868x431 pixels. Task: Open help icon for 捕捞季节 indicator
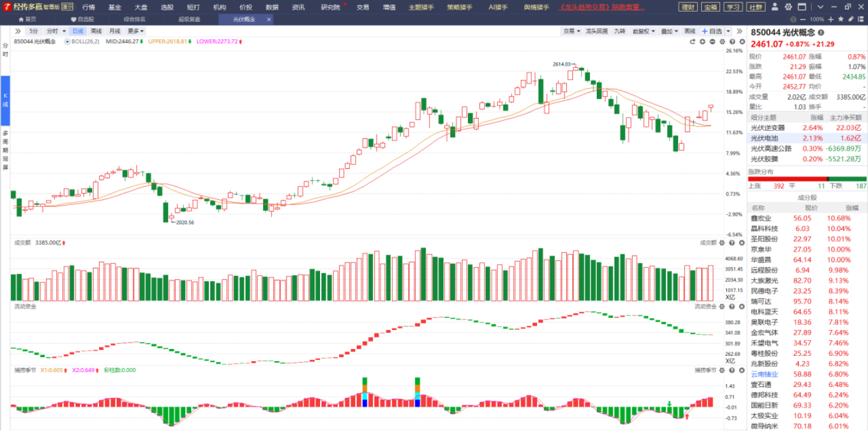(x=732, y=370)
